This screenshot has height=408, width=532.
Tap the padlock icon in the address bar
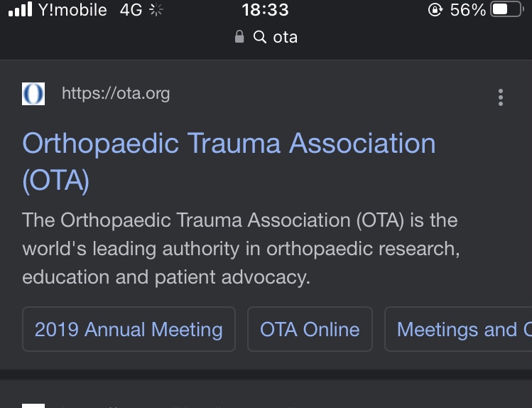point(240,37)
